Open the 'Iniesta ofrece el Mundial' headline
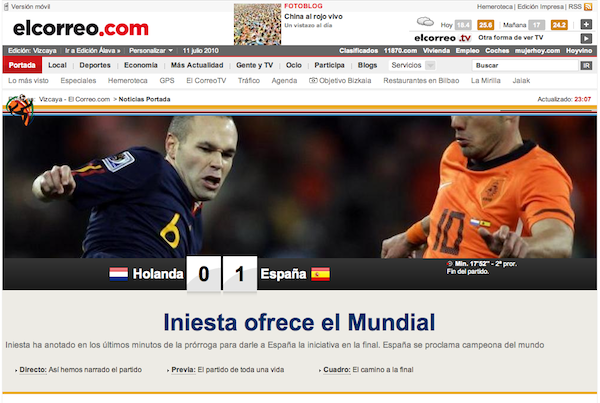The width and height of the screenshot is (600, 403). coord(299,322)
